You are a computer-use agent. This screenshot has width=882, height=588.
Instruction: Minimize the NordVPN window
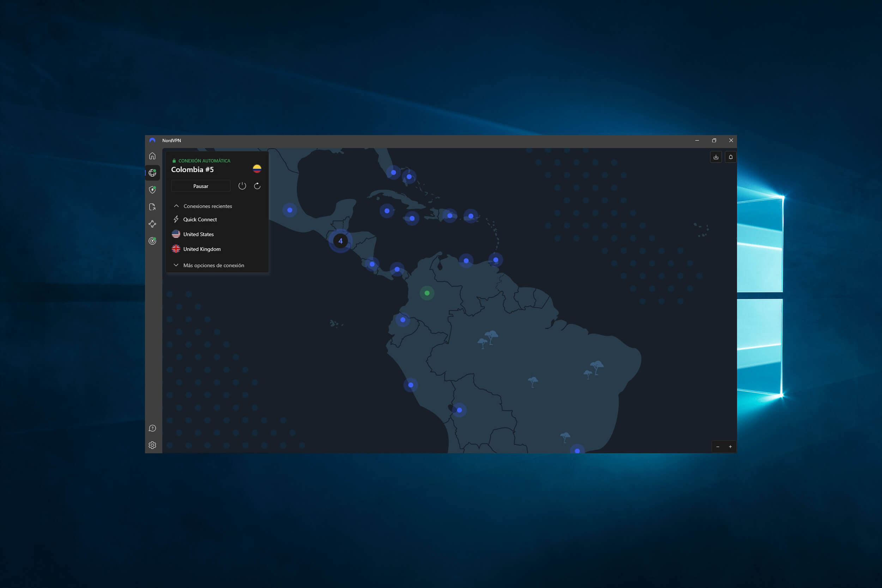[697, 140]
